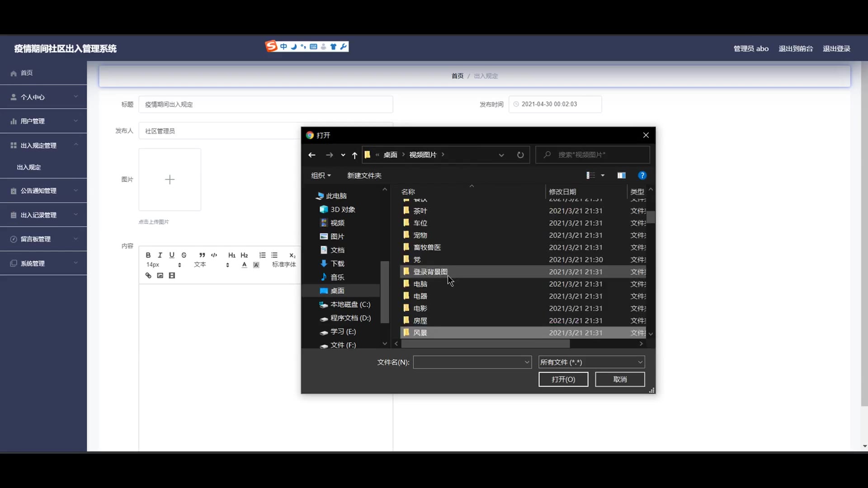Click the 退出登录 link
The height and width of the screenshot is (488, 868).
point(836,48)
